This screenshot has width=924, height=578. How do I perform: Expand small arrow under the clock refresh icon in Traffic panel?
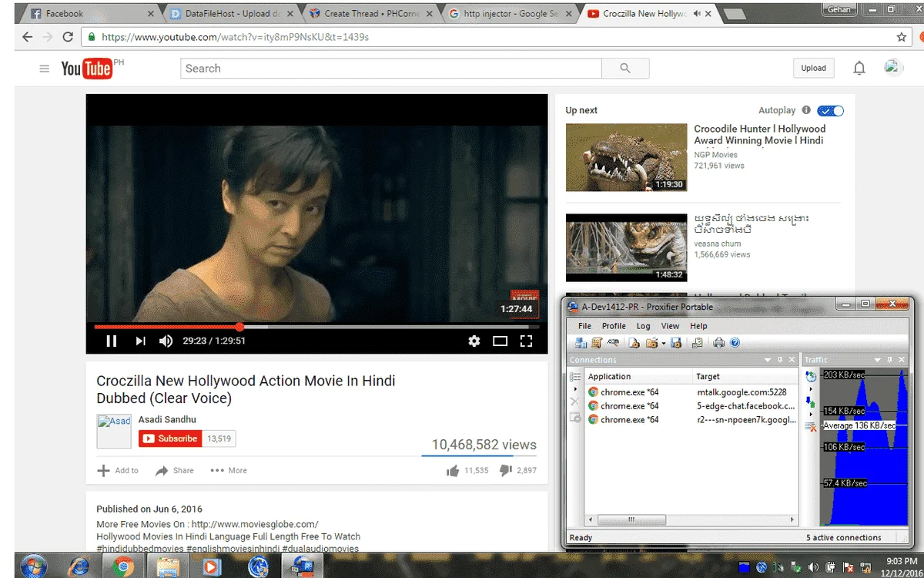coord(810,389)
